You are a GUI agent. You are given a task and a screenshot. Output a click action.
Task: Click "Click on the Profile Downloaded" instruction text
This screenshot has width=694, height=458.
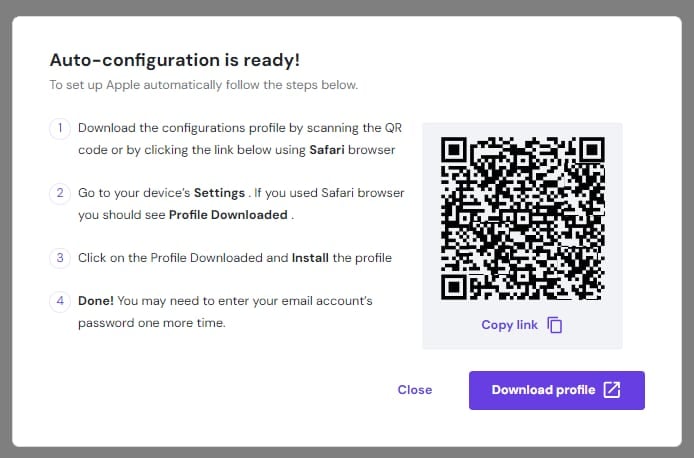[183, 258]
